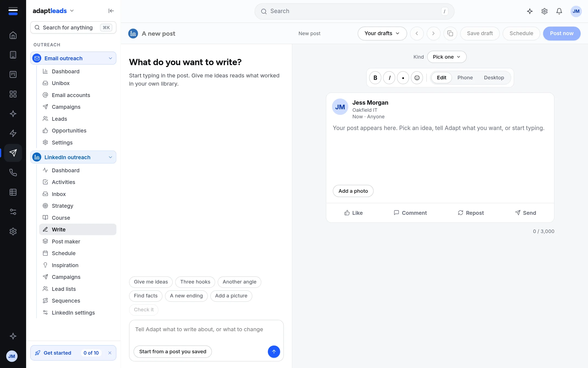Image resolution: width=588 pixels, height=368 pixels.
Task: Duplicate the post with copy icon
Action: pyautogui.click(x=450, y=34)
